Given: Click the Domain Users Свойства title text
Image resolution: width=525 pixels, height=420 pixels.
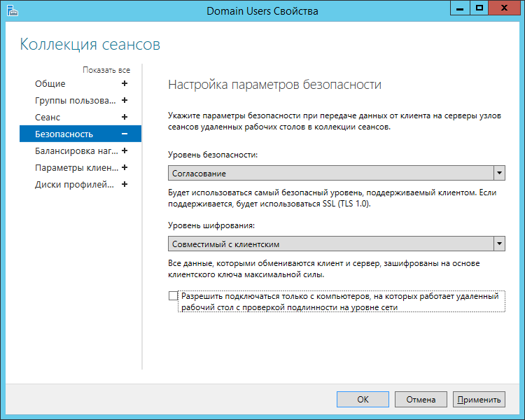Looking at the screenshot, I should point(262,11).
